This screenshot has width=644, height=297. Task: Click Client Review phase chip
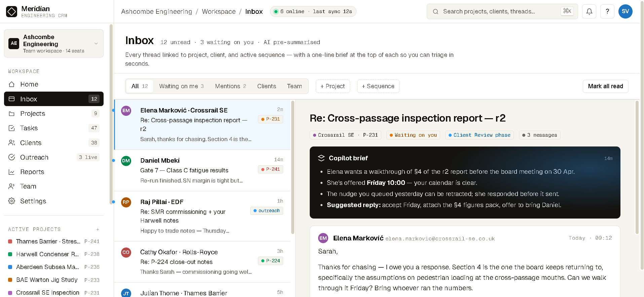point(479,135)
